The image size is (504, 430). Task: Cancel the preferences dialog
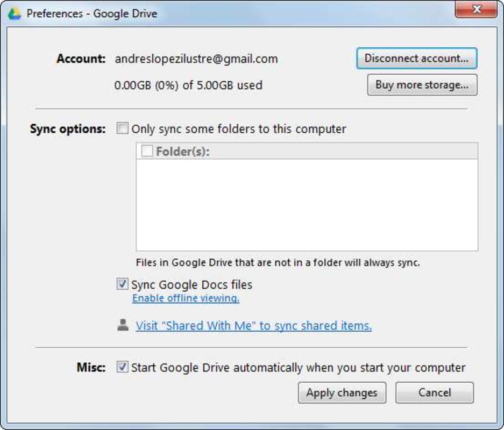[435, 392]
